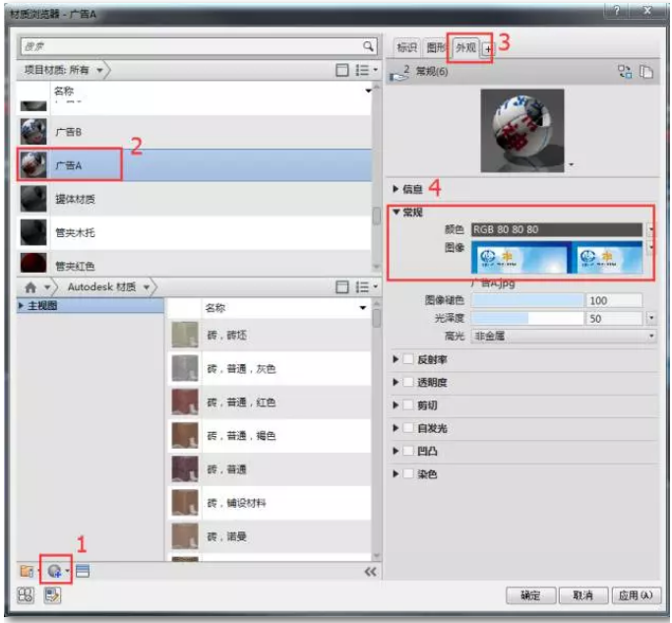Viewport: 672px width, 623px height.
Task: Click the 广告A.jpg image texture preview
Action: [x=557, y=257]
